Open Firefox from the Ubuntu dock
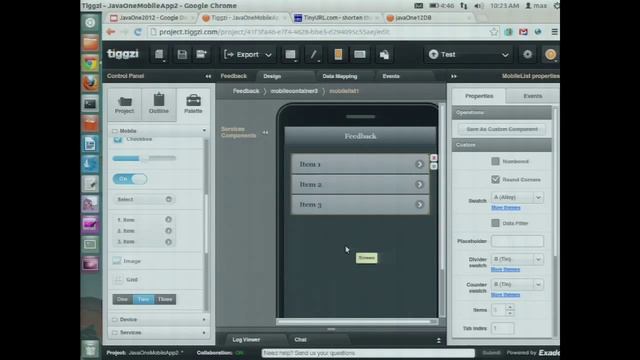The image size is (640, 360). pos(90,83)
